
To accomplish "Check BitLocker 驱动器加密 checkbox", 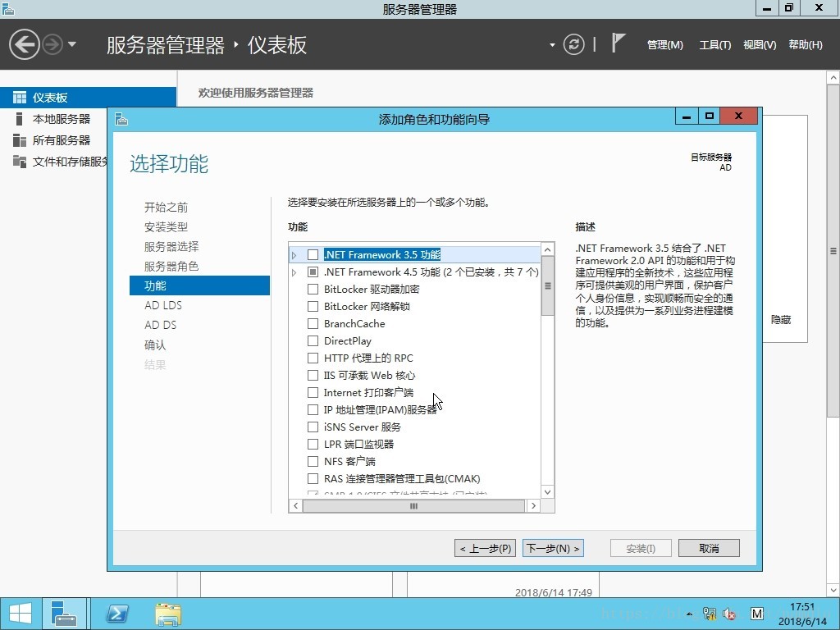I will tap(313, 290).
